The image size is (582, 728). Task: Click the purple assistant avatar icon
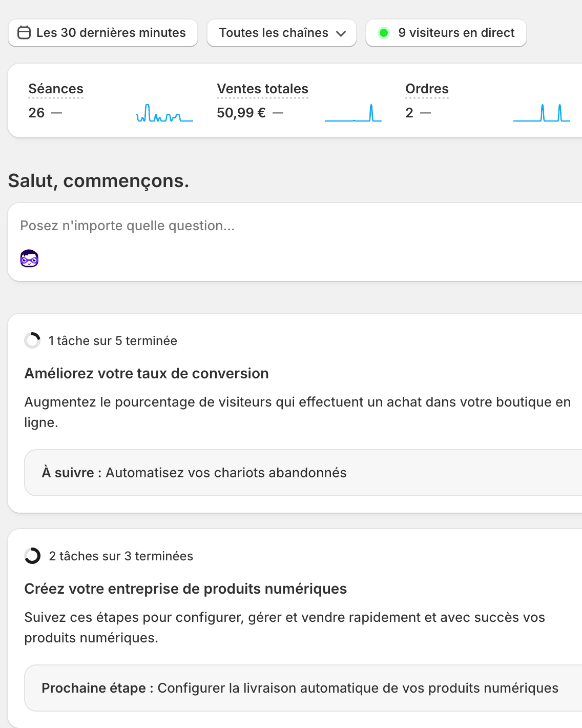[29, 259]
